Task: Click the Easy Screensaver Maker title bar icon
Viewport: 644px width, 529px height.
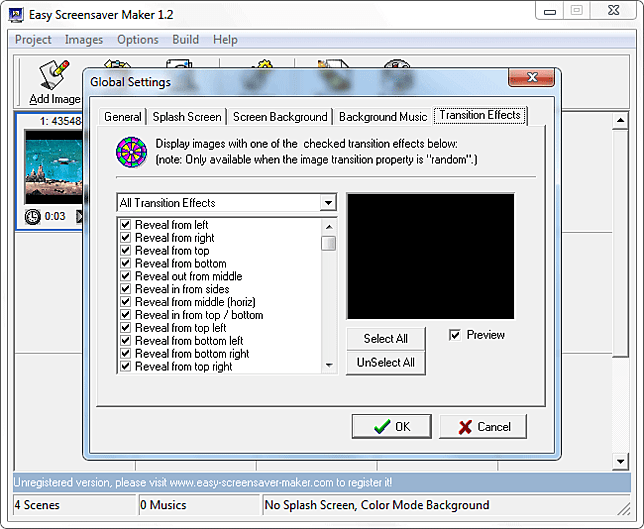Action: [x=16, y=15]
